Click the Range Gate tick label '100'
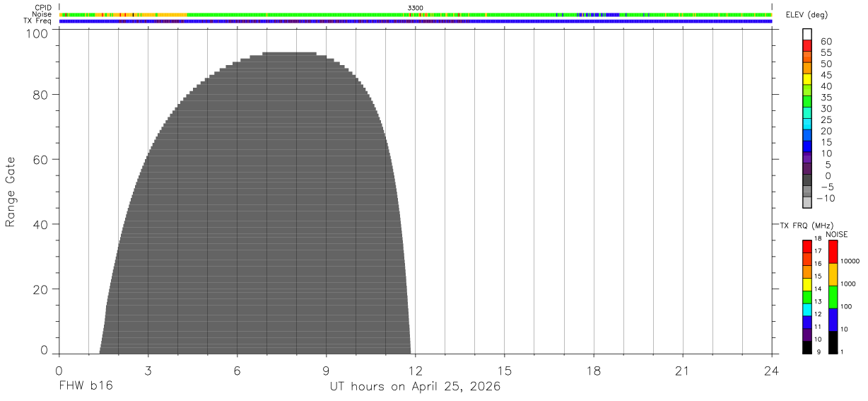Screen dimensions: 868x401 [37, 33]
